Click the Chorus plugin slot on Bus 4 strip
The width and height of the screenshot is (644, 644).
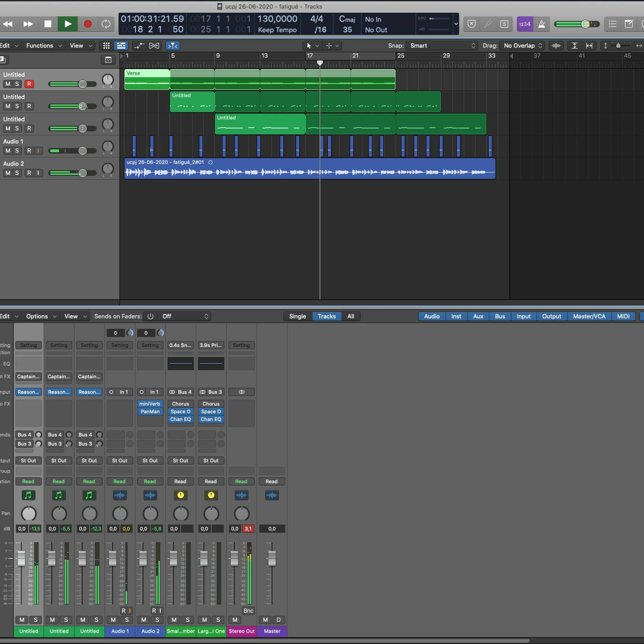pyautogui.click(x=180, y=404)
